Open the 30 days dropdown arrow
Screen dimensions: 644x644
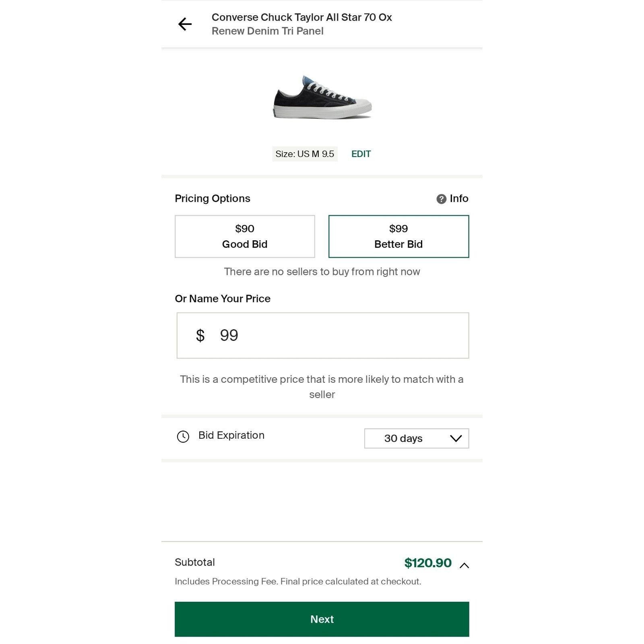(456, 438)
